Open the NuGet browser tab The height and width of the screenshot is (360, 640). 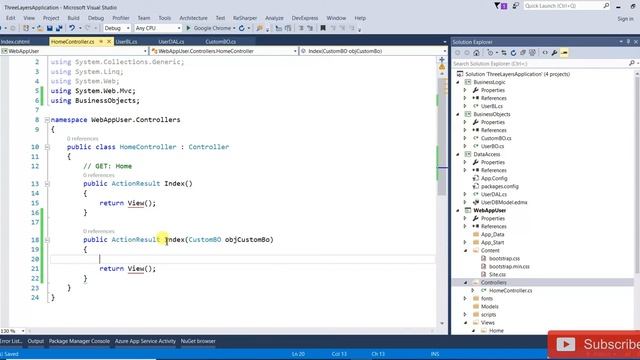(198, 341)
